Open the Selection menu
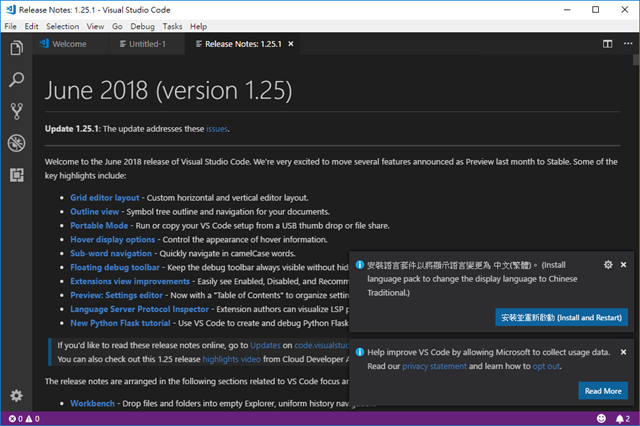 (62, 26)
